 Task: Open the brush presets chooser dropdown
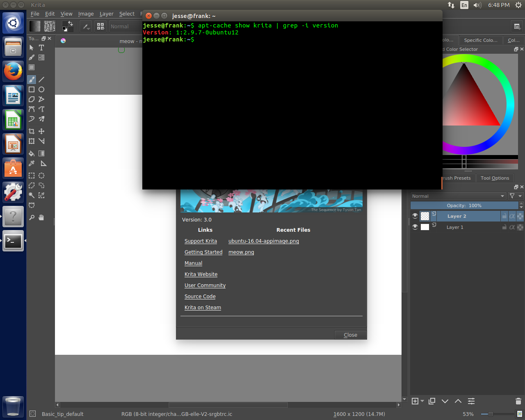pos(100,27)
